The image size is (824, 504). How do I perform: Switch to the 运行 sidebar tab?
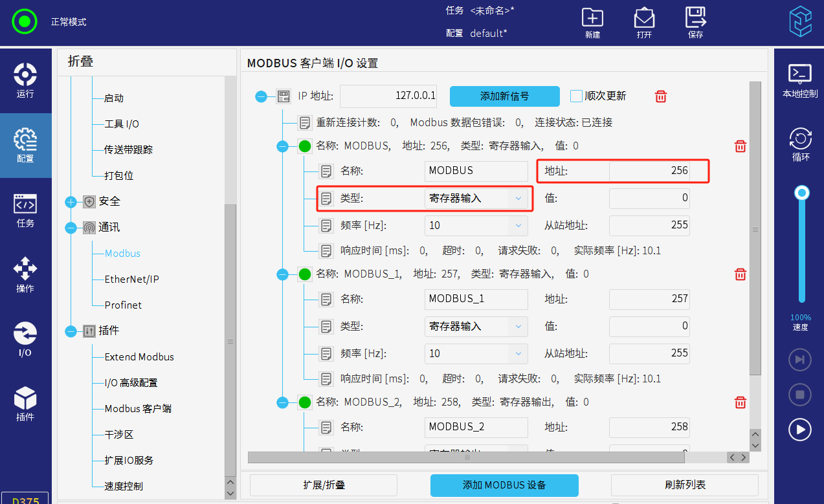click(x=25, y=80)
